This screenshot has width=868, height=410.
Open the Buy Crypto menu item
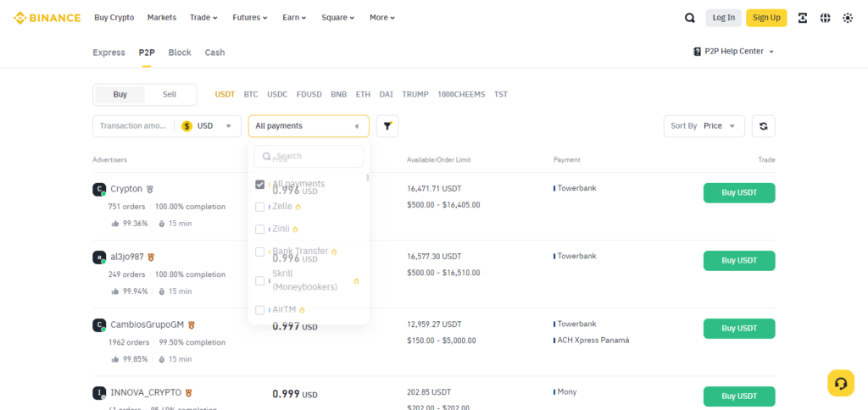pyautogui.click(x=114, y=18)
